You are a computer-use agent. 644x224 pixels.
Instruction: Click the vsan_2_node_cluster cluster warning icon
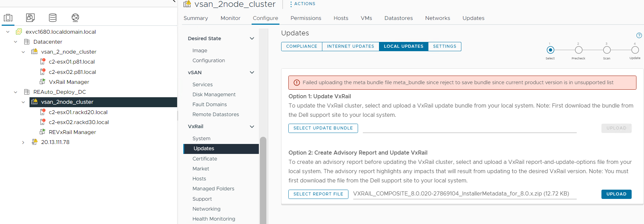click(x=34, y=52)
